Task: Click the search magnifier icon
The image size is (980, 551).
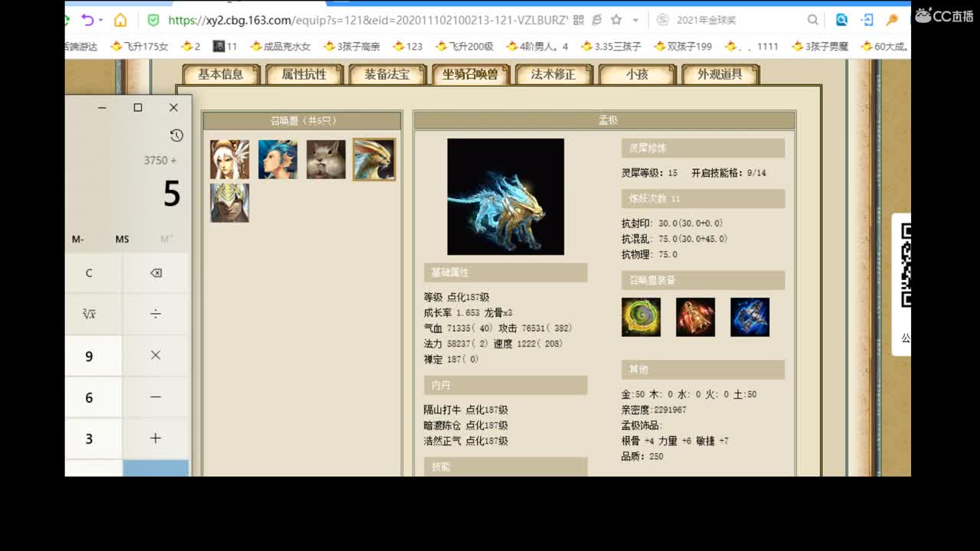Action: pyautogui.click(x=812, y=20)
